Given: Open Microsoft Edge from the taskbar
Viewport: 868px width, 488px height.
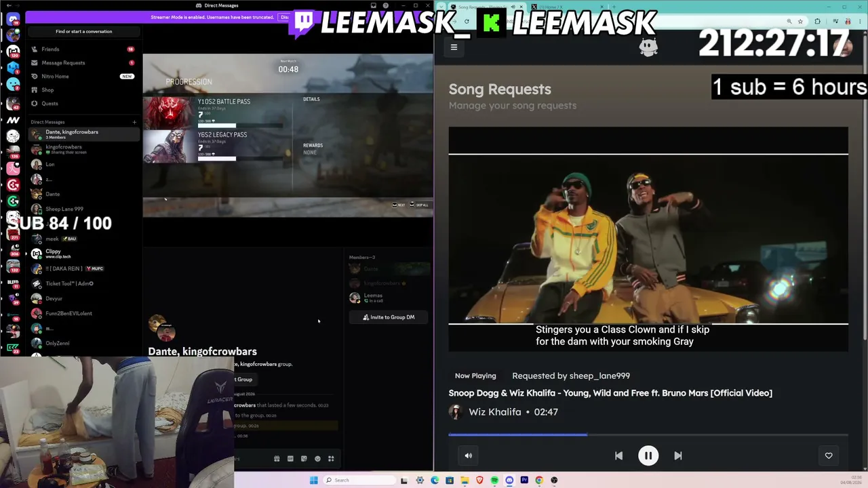Looking at the screenshot, I should point(435,480).
